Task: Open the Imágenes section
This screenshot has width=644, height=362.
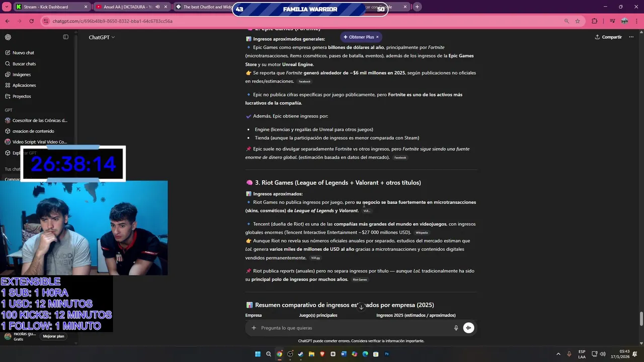Action: pyautogui.click(x=22, y=74)
